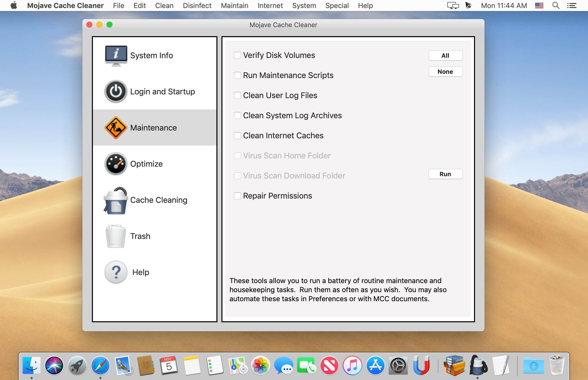
Task: Open the Help question mark icon
Action: click(x=116, y=272)
